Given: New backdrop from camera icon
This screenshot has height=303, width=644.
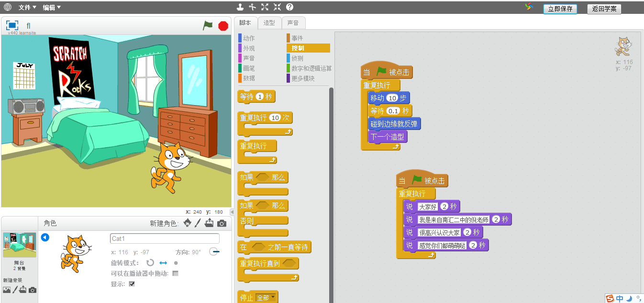Looking at the screenshot, I should pos(32,290).
